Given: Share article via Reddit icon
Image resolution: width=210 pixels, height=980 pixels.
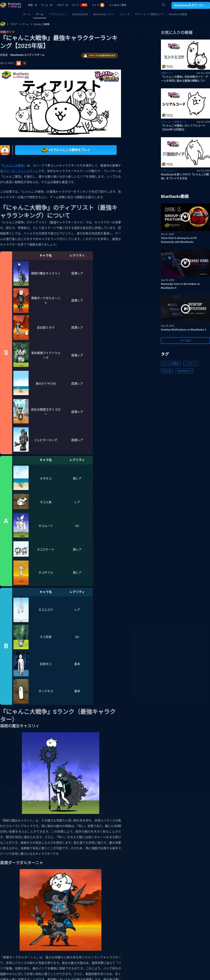Looking at the screenshot, I should point(18,63).
